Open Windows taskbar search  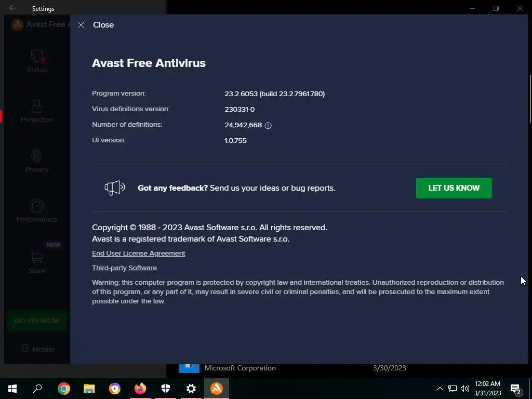tap(37, 389)
